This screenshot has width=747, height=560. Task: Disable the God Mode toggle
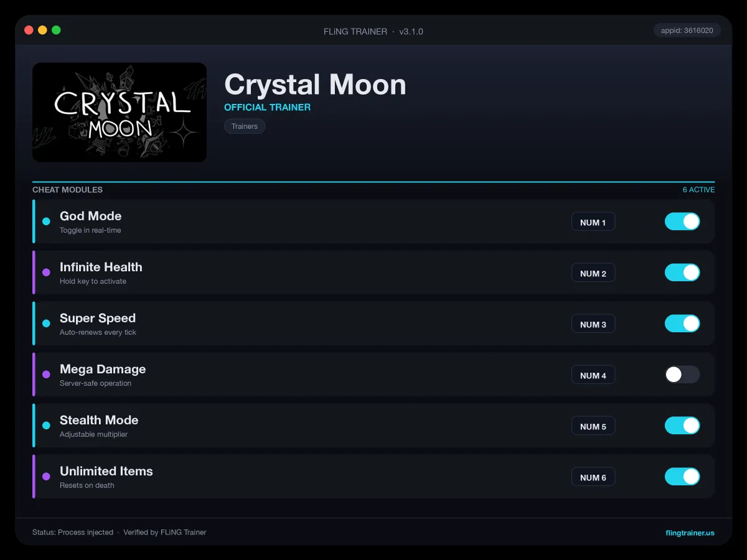tap(682, 222)
